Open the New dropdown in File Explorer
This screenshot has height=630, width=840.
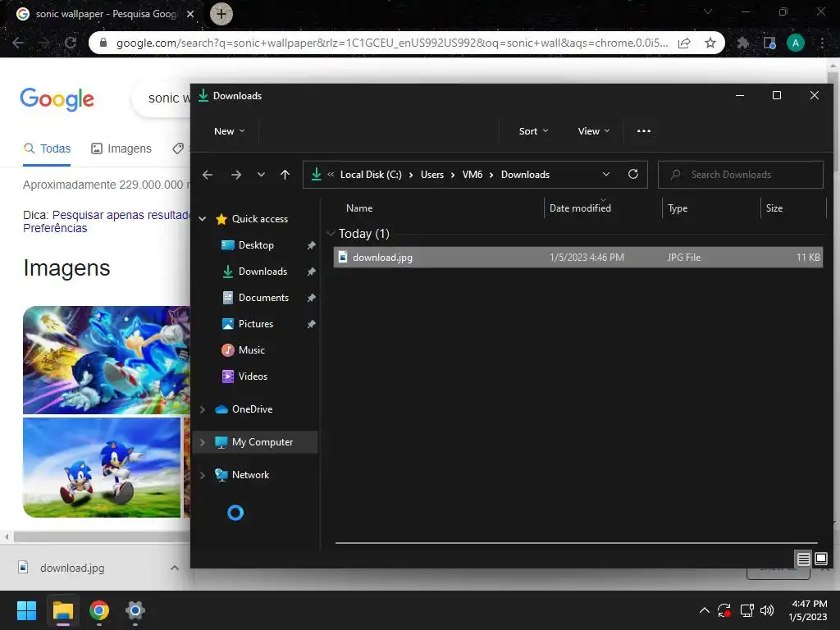click(230, 131)
